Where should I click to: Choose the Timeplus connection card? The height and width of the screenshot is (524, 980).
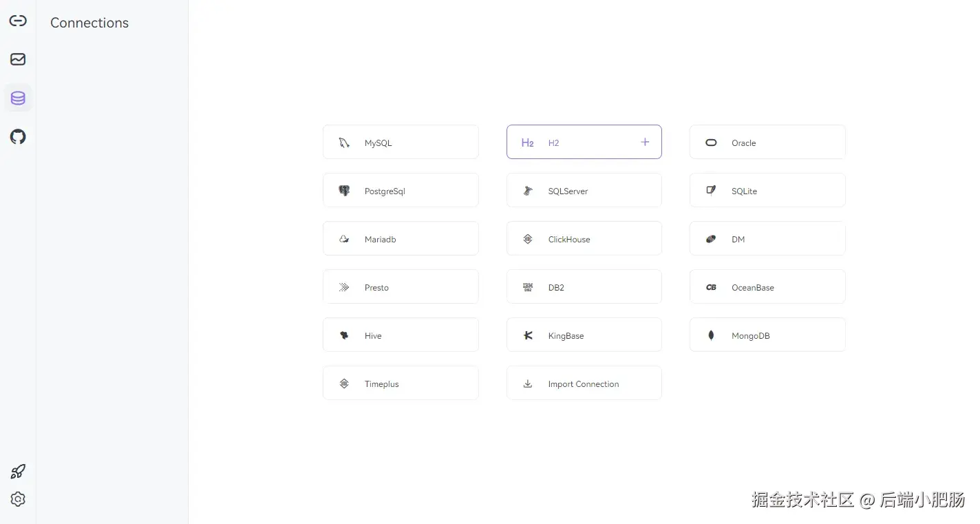tap(400, 383)
